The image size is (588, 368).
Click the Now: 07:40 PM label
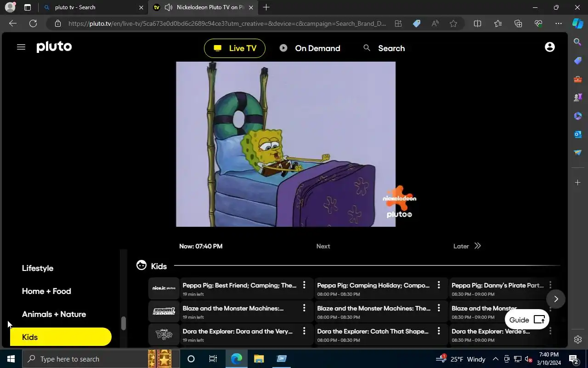pyautogui.click(x=201, y=246)
